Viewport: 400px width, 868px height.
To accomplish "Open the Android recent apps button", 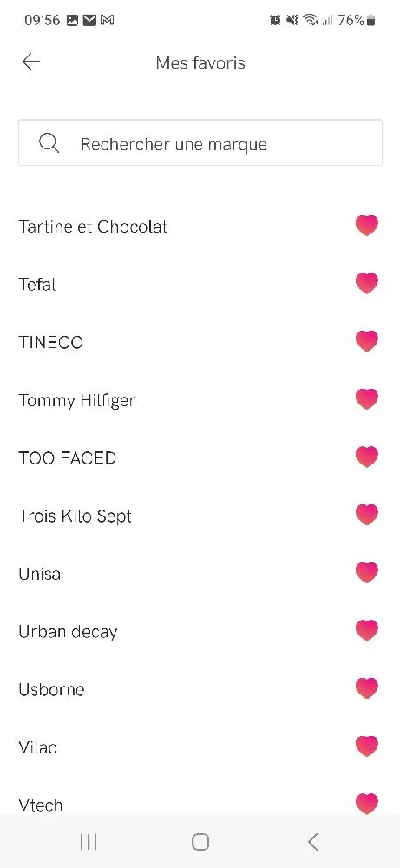I will tap(89, 842).
